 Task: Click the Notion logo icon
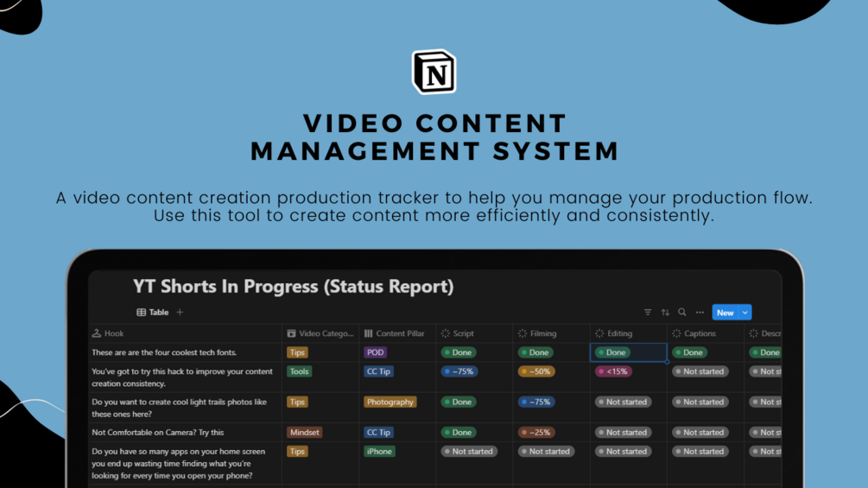(434, 72)
